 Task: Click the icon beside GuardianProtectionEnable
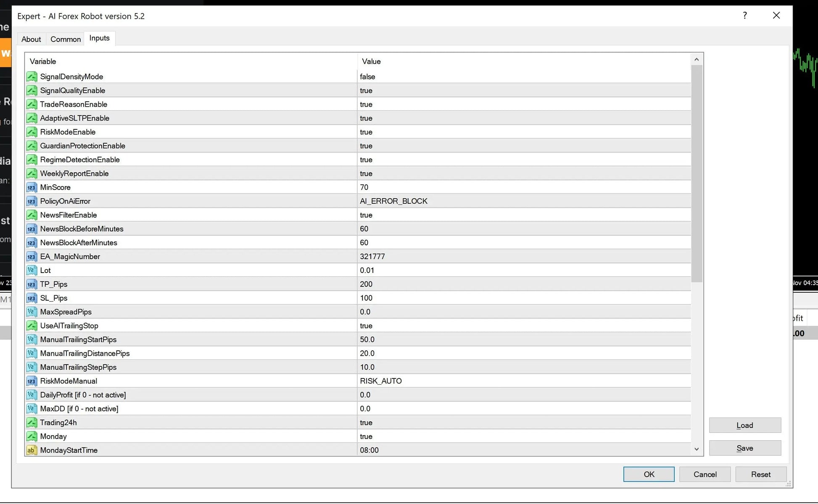click(32, 146)
